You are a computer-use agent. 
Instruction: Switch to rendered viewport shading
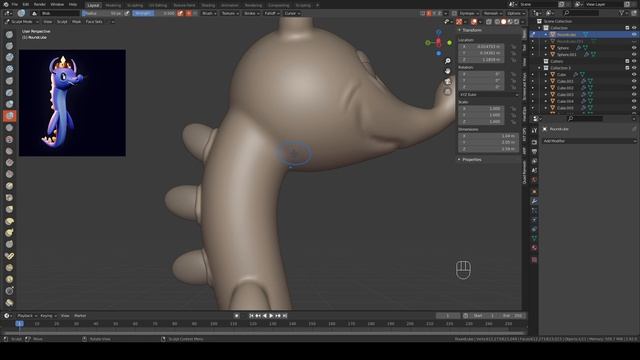(x=516, y=22)
